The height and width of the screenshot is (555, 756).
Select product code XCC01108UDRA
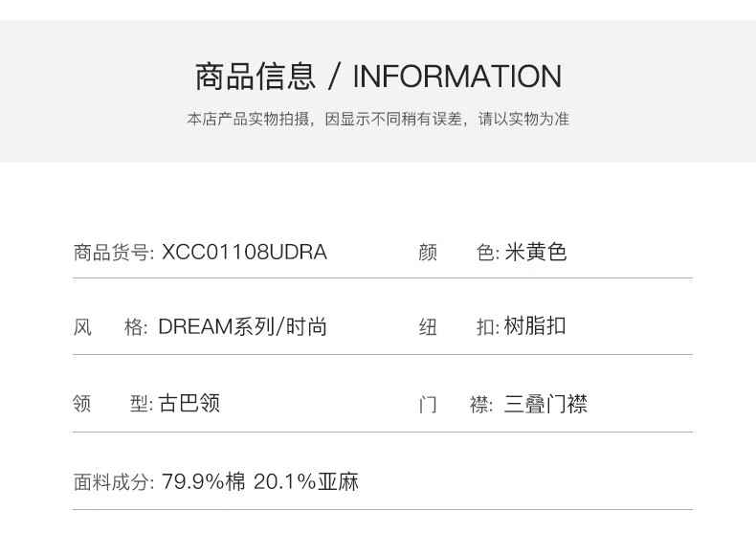click(x=245, y=253)
